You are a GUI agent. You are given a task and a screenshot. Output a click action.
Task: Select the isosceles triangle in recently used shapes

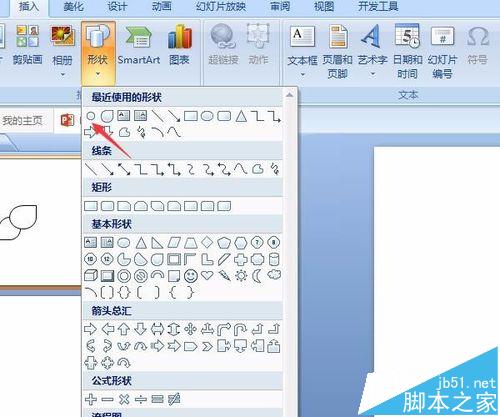241,116
